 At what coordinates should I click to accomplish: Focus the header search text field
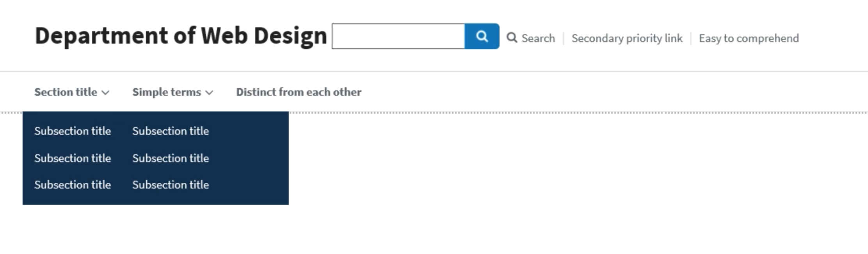click(398, 36)
